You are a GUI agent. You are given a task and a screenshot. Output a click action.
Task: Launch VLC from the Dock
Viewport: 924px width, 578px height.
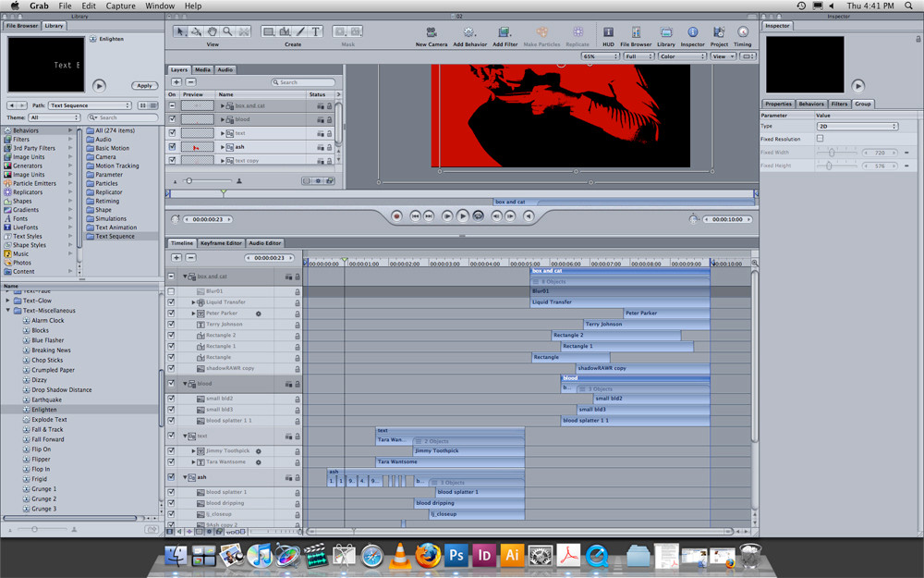[400, 556]
